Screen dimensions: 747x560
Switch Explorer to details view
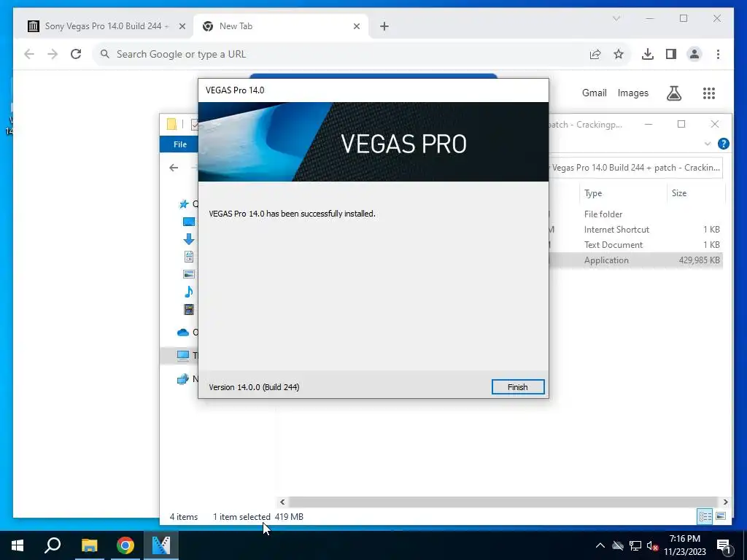[705, 516]
